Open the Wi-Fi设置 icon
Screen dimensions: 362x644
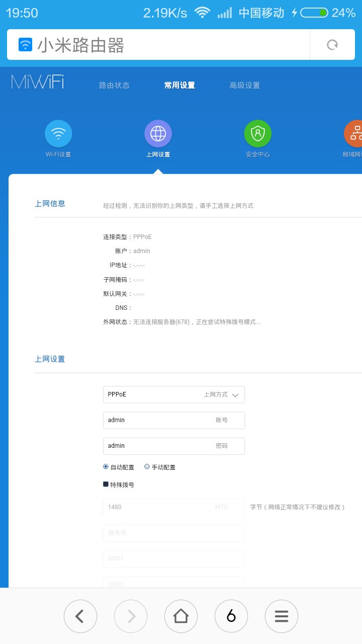pyautogui.click(x=58, y=133)
